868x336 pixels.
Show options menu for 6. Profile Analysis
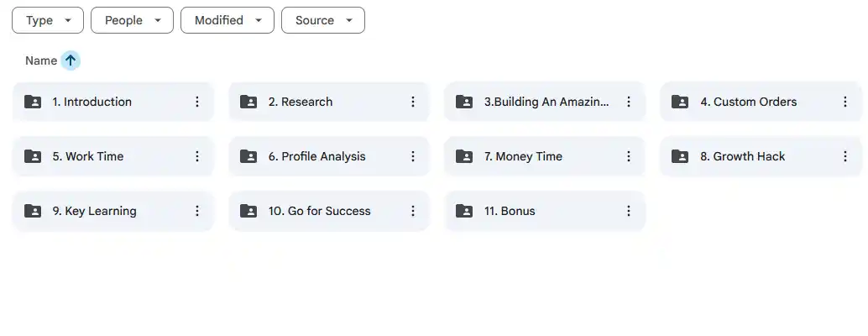point(413,156)
